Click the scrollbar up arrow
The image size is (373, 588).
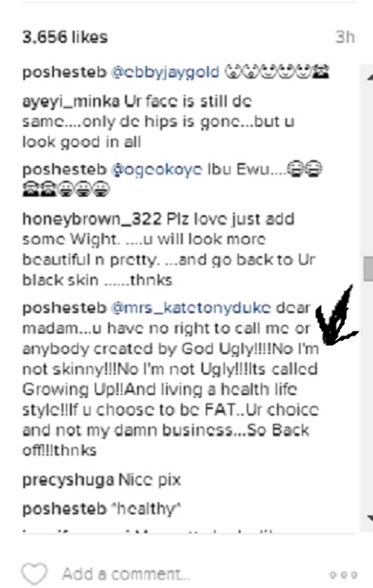pos(370,76)
